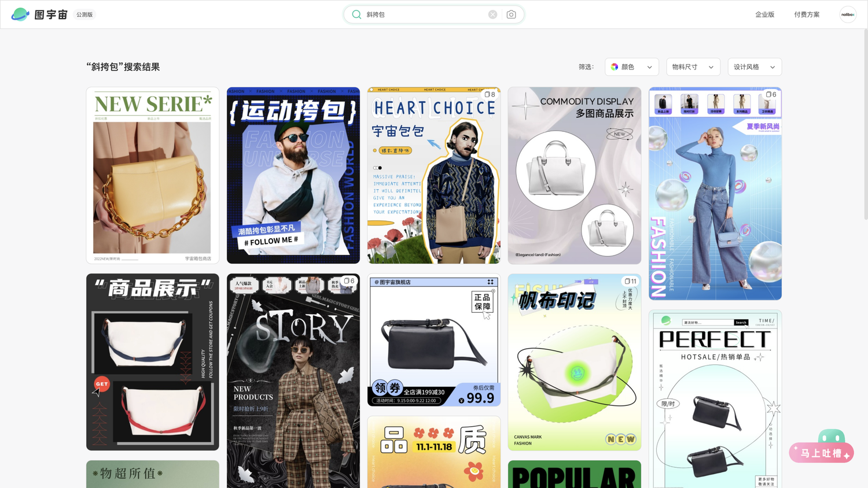The height and width of the screenshot is (488, 868).
Task: Open the 商品展示 dark template
Action: [153, 362]
